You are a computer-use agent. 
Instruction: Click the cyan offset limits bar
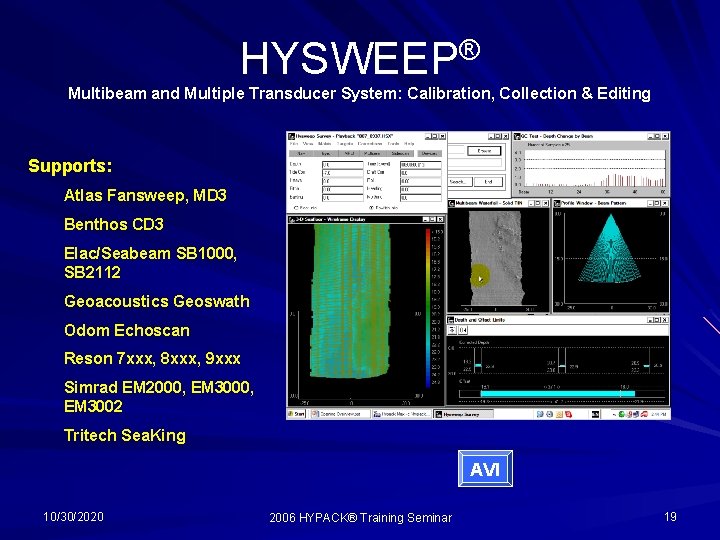557,394
